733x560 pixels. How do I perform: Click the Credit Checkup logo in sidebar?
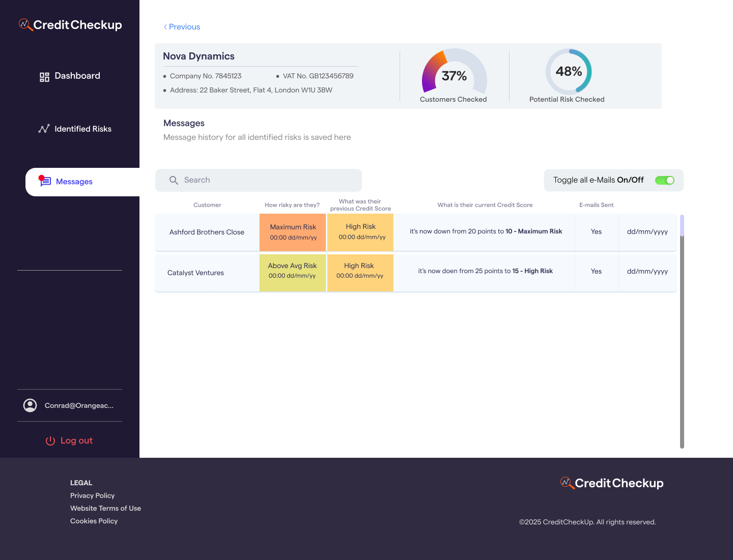coord(70,25)
